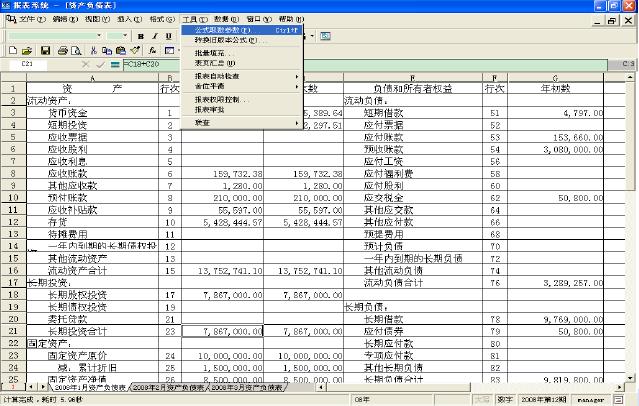The height and width of the screenshot is (406, 639).
Task: Click the application icon left of 文件 menu
Action: coord(11,19)
